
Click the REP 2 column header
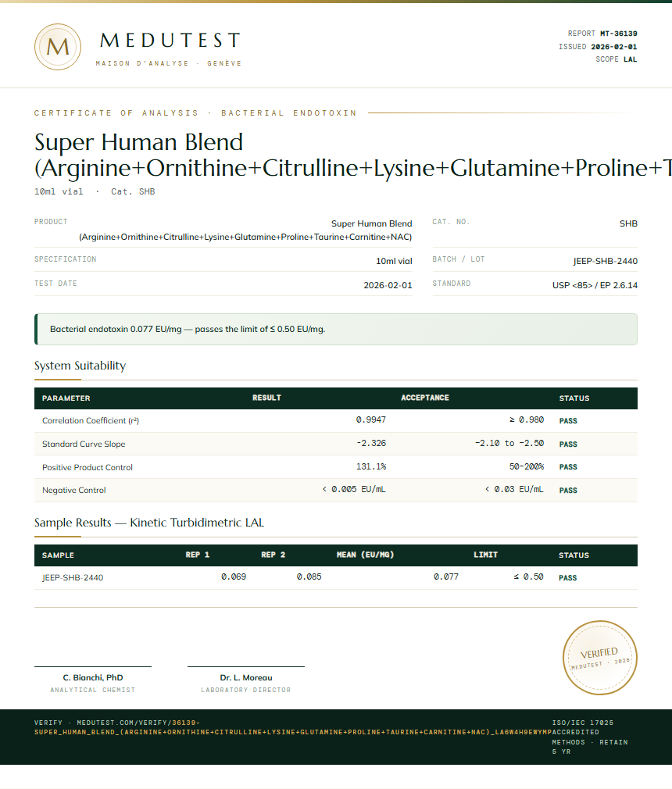pyautogui.click(x=273, y=555)
